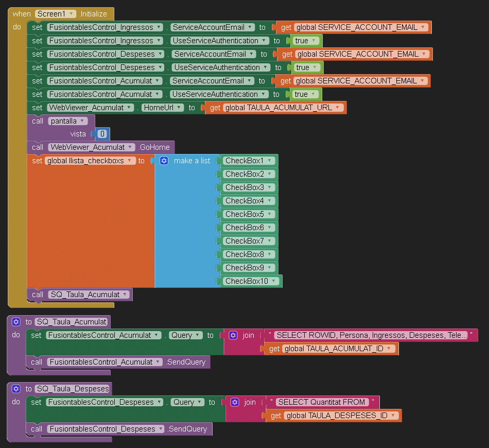Select the call WebViewer_Acumulat GoHome block
Viewport: 489px width, 448px height.
[x=36, y=147]
